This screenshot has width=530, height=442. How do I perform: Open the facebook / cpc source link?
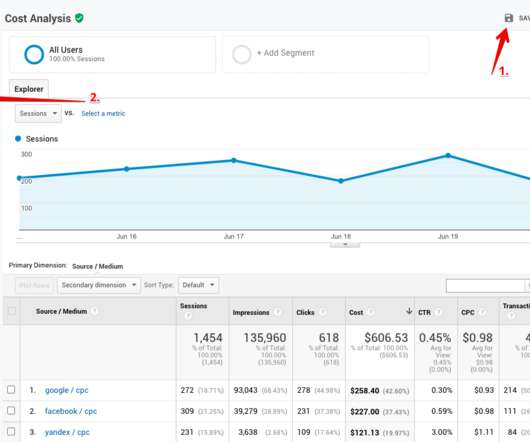click(x=71, y=411)
